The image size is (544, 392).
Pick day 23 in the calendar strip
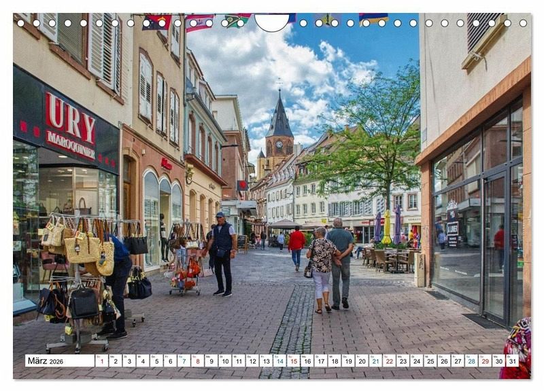(403, 361)
